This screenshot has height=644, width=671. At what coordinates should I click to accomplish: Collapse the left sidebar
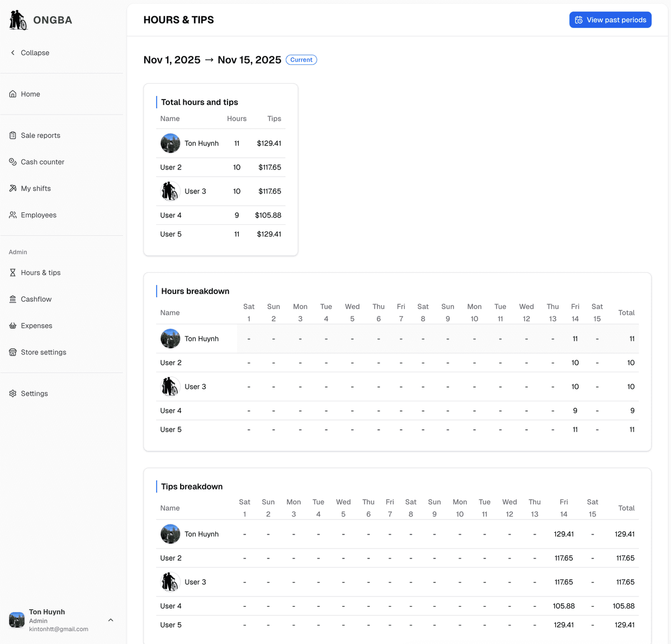(29, 52)
